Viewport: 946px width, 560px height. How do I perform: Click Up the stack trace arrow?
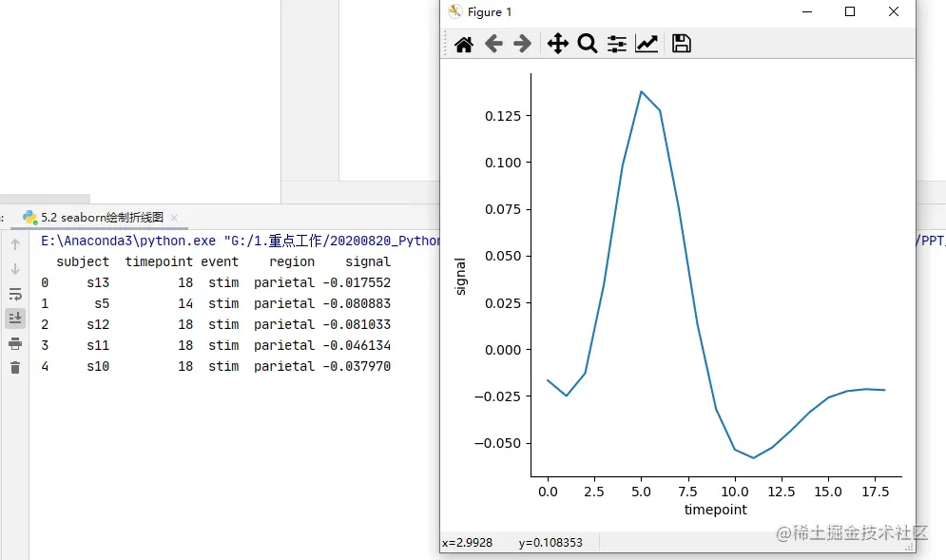[15, 243]
